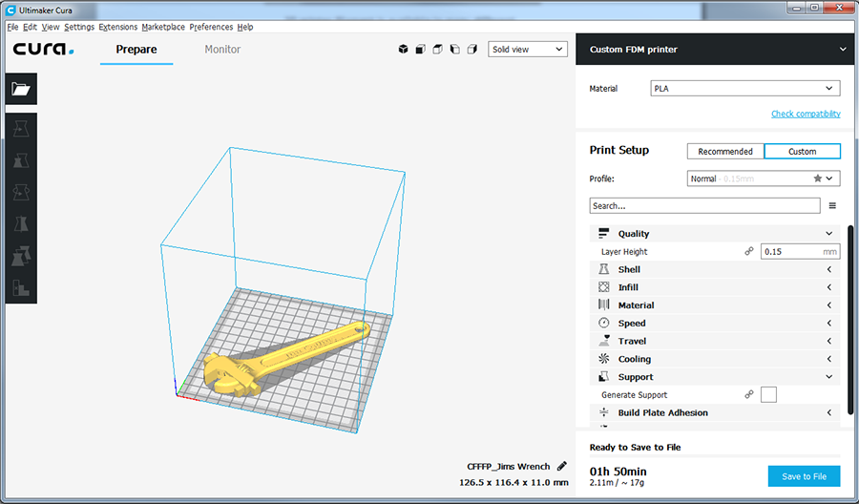Open the Material PLA dropdown
The image size is (859, 504).
click(x=744, y=89)
